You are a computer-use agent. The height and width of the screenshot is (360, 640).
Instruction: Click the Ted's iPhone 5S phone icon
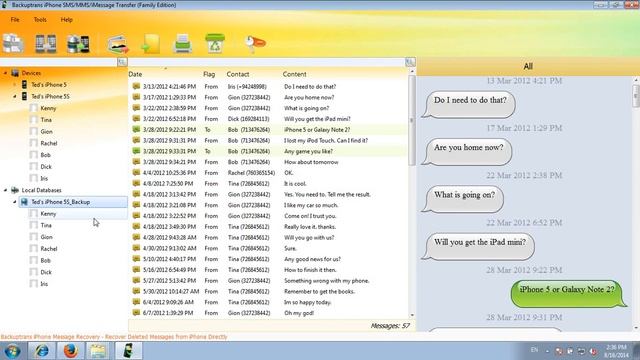(x=24, y=96)
